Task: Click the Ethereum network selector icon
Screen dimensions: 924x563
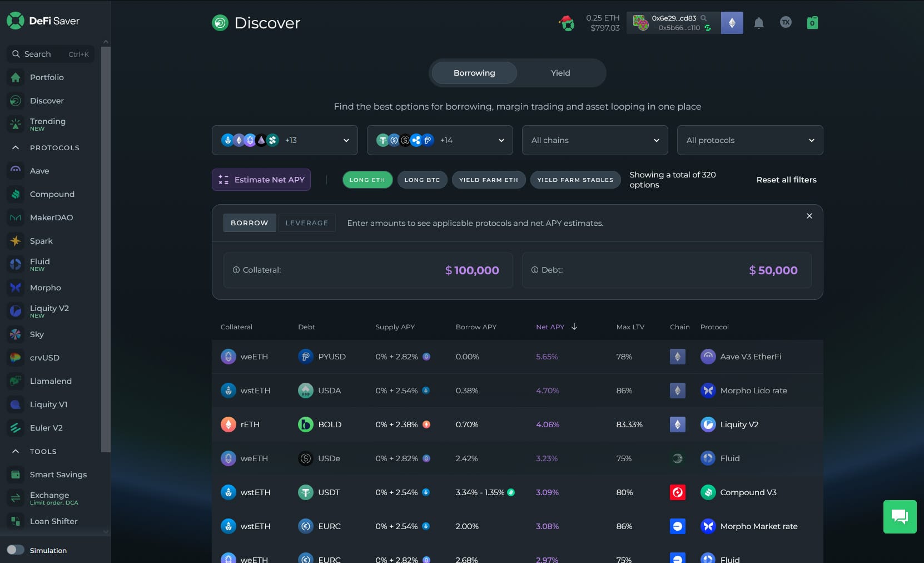Action: [732, 23]
